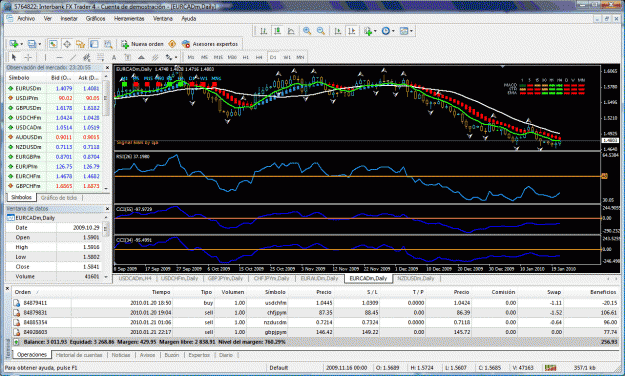The height and width of the screenshot is (376, 625).
Task: Open the Market Watch window icon
Action: [53, 44]
